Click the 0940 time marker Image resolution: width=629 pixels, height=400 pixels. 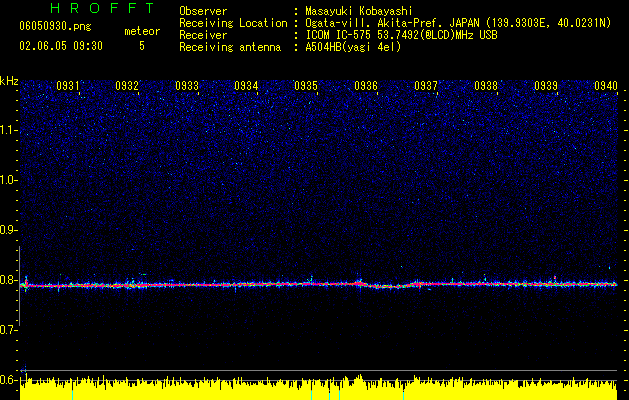click(606, 86)
